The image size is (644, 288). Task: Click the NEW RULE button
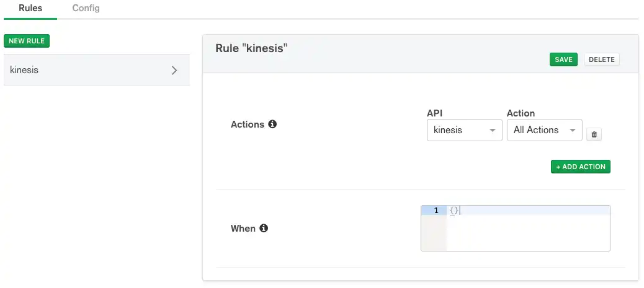[x=27, y=41]
